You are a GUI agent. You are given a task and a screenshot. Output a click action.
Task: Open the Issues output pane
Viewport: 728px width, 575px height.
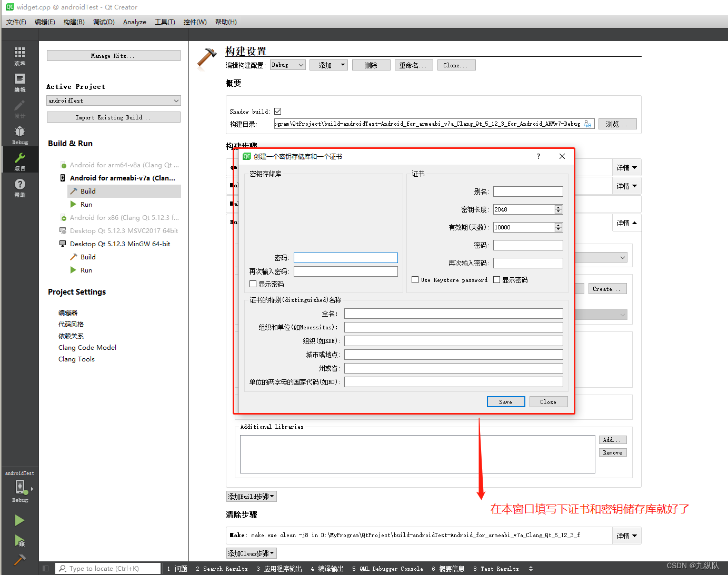pos(177,569)
